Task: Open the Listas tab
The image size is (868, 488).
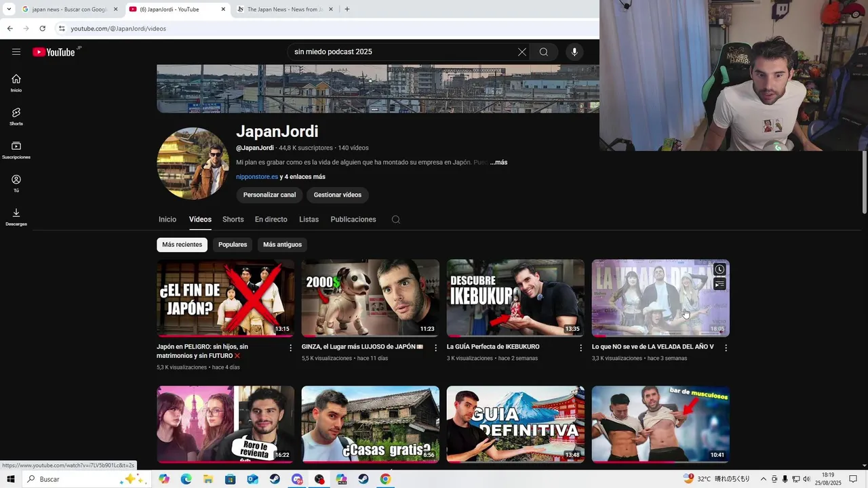Action: tap(309, 220)
